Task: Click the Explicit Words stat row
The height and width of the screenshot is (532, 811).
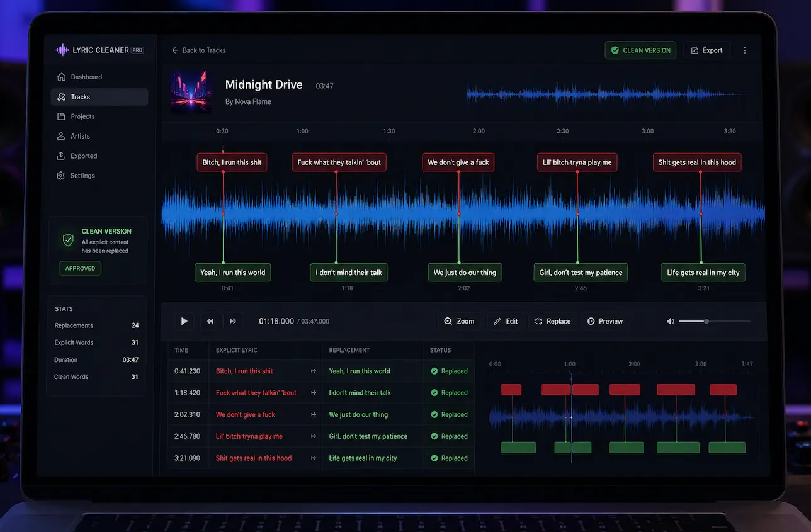Action: click(96, 342)
